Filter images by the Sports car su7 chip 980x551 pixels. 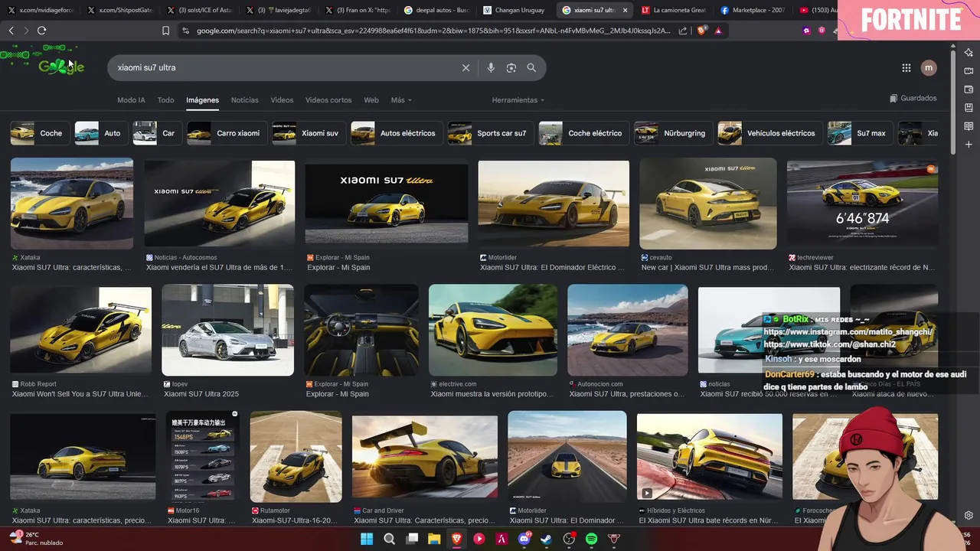[x=489, y=133]
